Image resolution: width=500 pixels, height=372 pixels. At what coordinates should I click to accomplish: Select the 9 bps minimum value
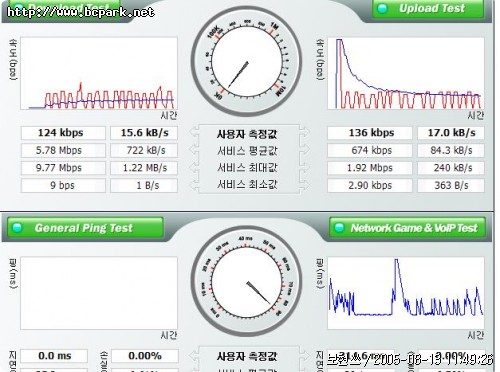tap(63, 185)
